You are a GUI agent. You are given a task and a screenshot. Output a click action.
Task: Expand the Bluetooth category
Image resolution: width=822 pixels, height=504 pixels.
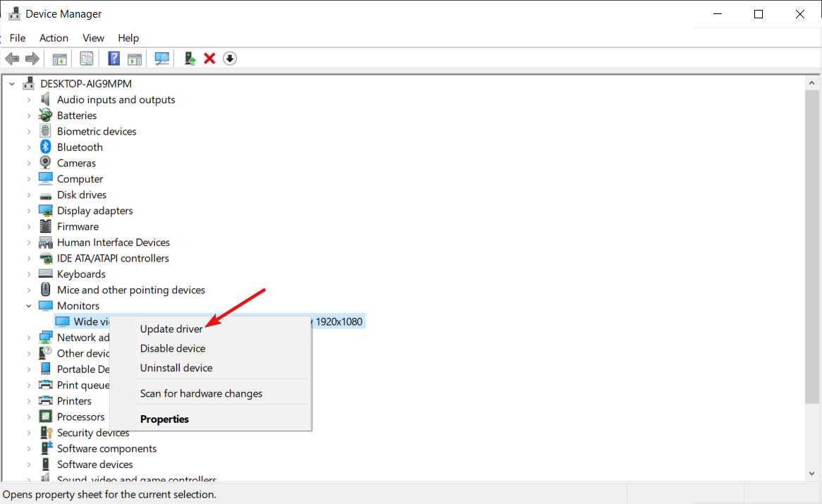(x=29, y=147)
